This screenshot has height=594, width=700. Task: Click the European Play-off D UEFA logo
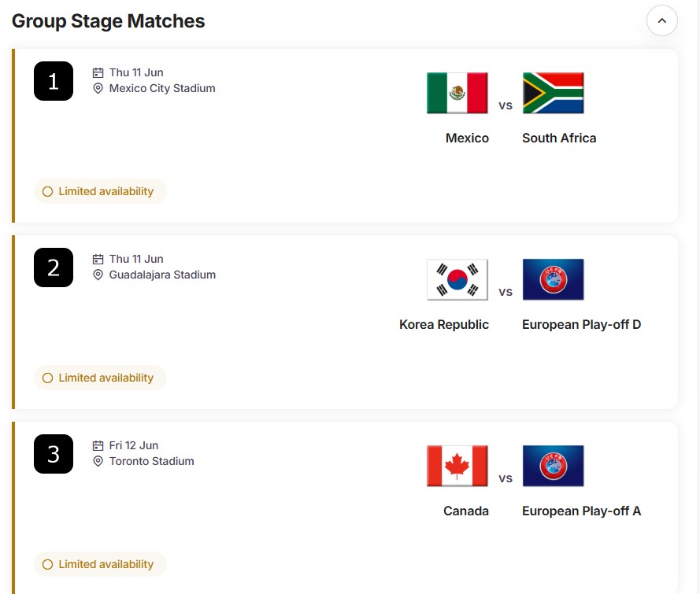553,279
